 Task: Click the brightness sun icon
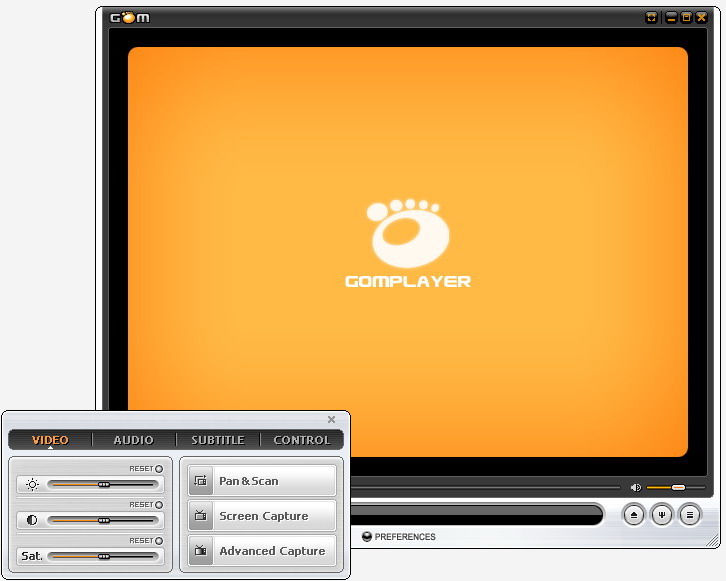pyautogui.click(x=32, y=485)
